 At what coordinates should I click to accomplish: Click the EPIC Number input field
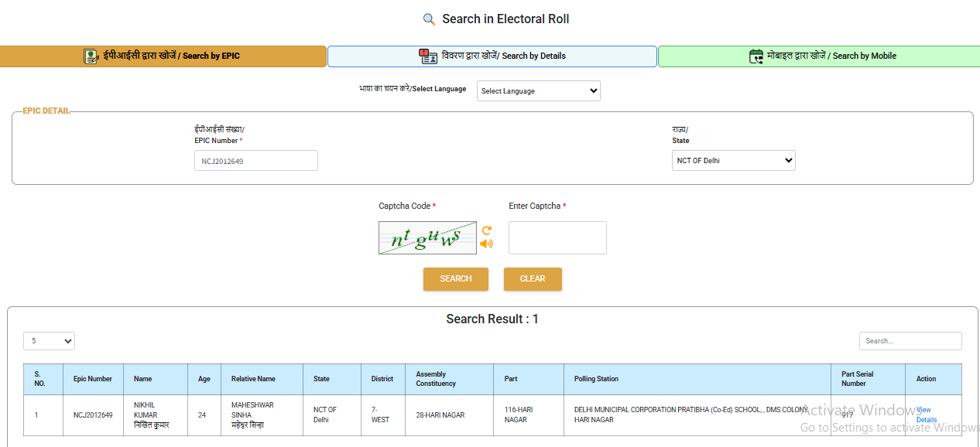[x=255, y=160]
